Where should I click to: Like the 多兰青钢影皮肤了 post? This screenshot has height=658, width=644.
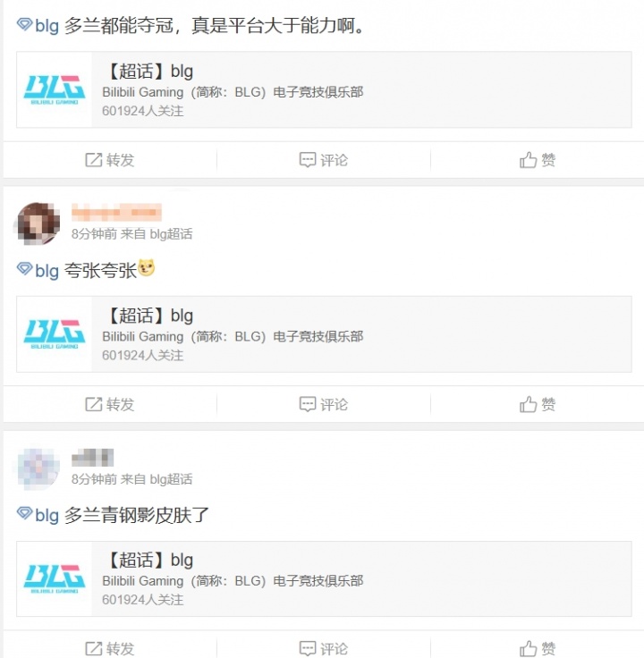(528, 648)
